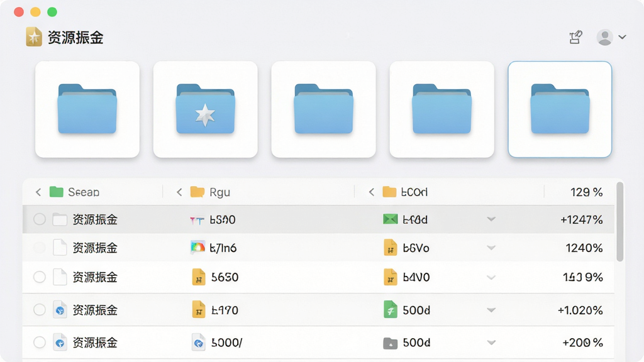Click the white folder icon in the +1247% row
This screenshot has height=362, width=644.
click(60, 219)
